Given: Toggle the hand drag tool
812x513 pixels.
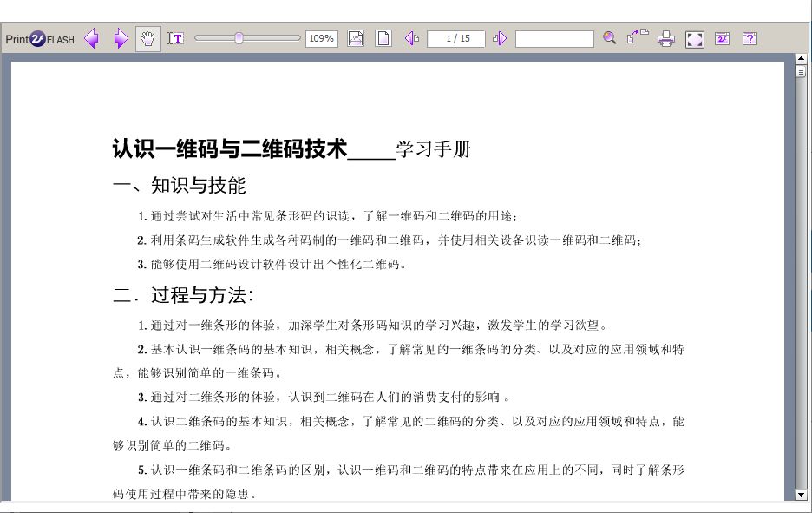Looking at the screenshot, I should 148,39.
